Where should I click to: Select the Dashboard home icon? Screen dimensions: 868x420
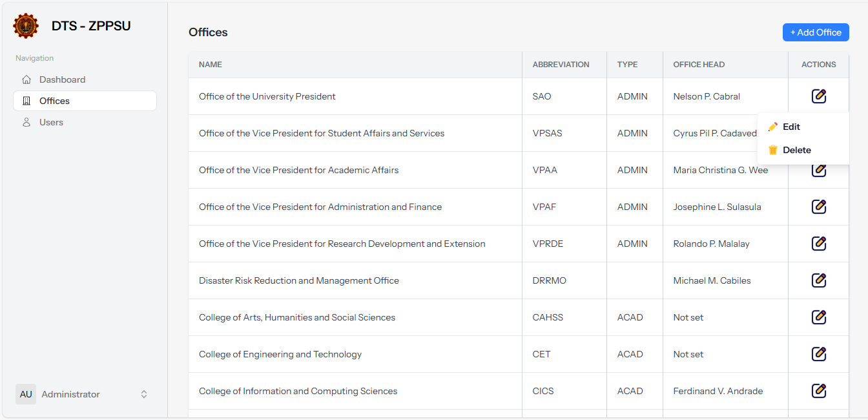point(26,79)
